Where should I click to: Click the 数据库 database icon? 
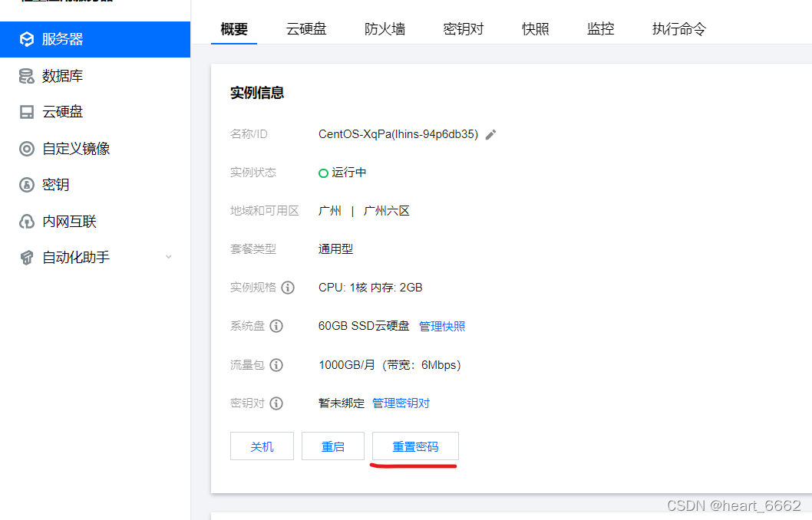(x=26, y=76)
